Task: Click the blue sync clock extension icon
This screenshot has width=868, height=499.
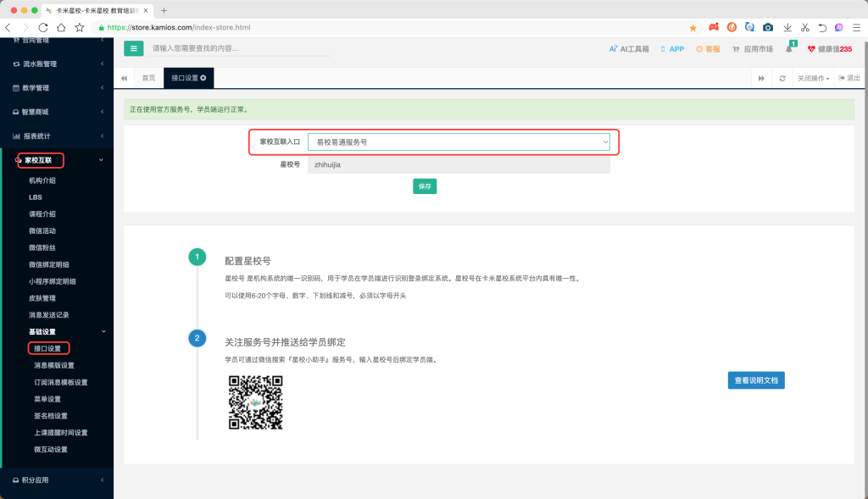Action: coord(749,27)
